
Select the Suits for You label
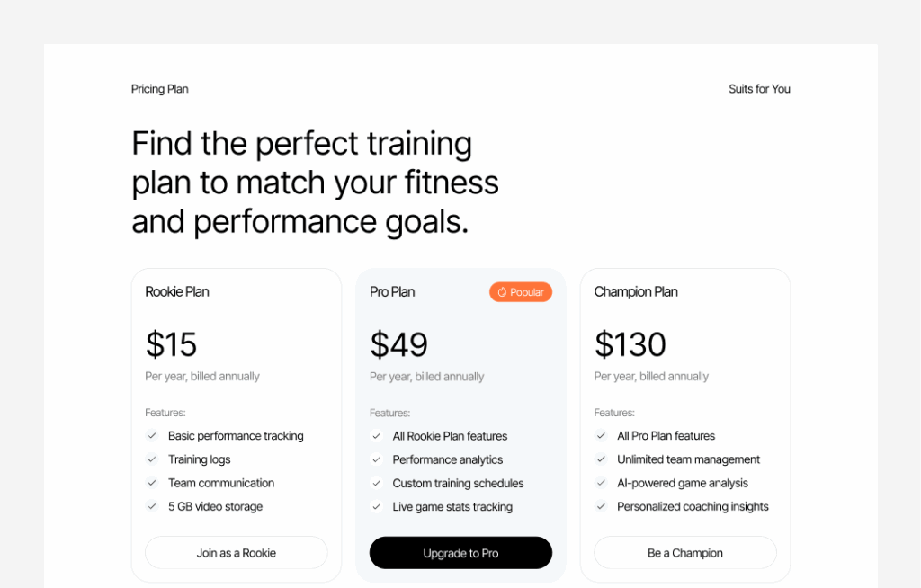pos(759,88)
